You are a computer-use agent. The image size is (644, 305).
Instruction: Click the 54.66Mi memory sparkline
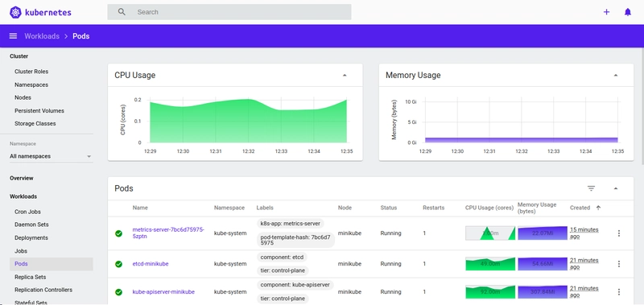tap(543, 264)
